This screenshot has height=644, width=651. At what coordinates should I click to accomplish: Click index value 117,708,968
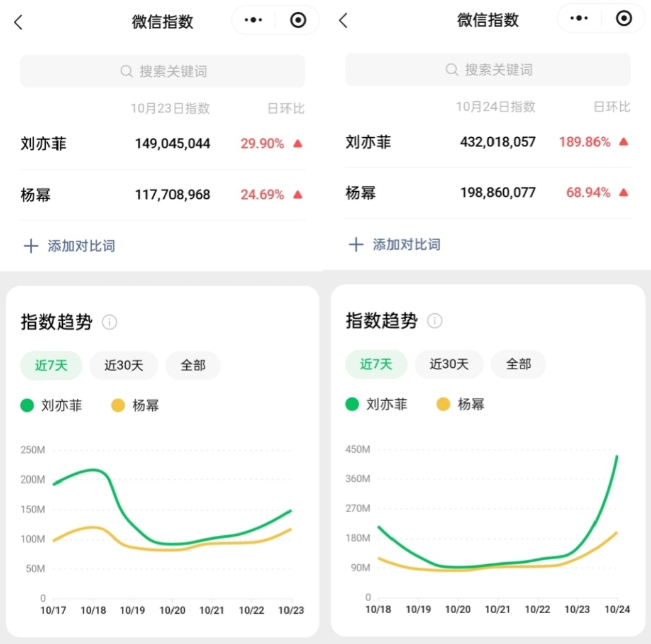coord(173,195)
